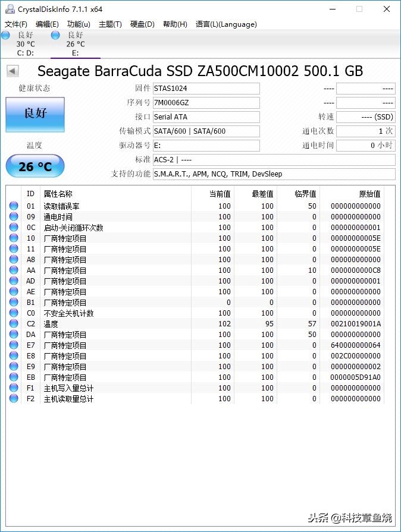Click current value 102 in temperature row
The image size is (401, 532).
224,324
